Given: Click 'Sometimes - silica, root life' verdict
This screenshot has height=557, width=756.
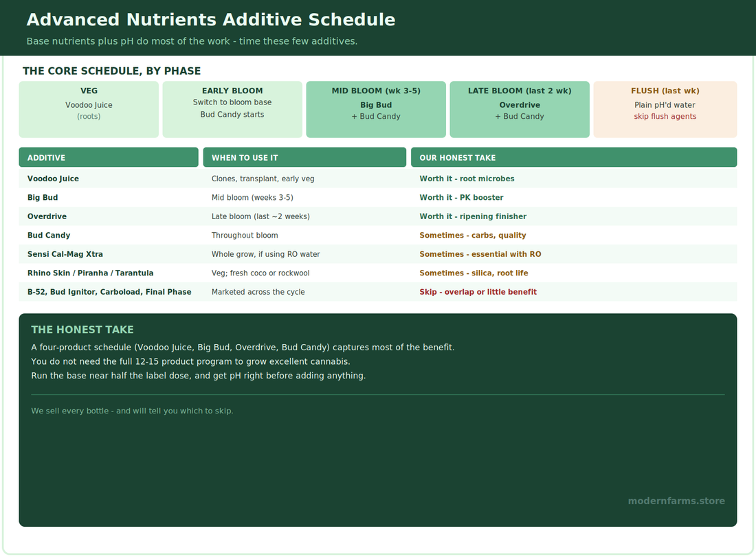Looking at the screenshot, I should click(474, 273).
